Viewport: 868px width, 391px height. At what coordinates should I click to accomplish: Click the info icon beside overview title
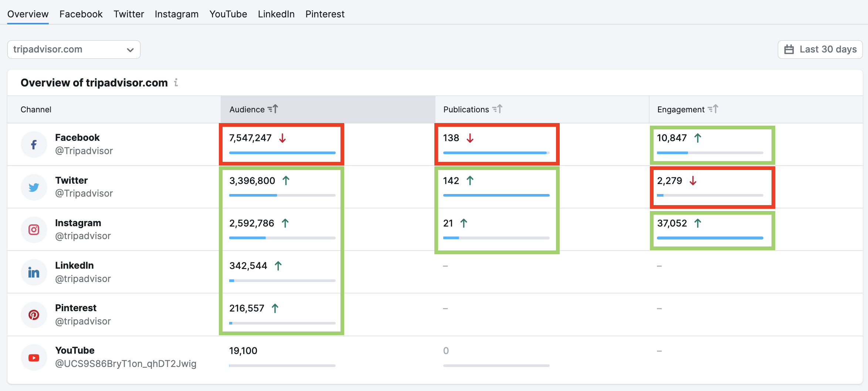(176, 83)
